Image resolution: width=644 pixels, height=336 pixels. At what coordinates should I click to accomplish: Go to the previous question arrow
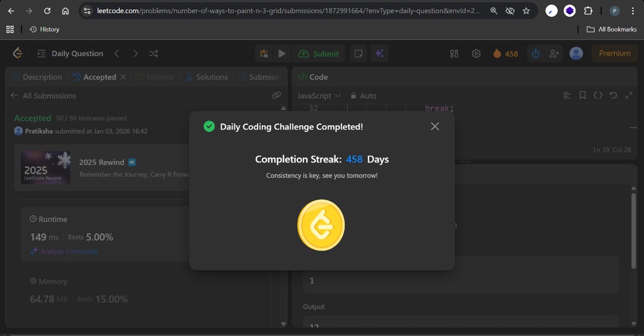(117, 54)
